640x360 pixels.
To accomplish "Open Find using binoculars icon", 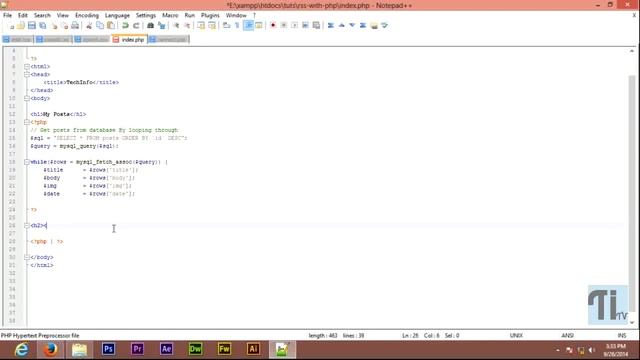I will (x=150, y=26).
